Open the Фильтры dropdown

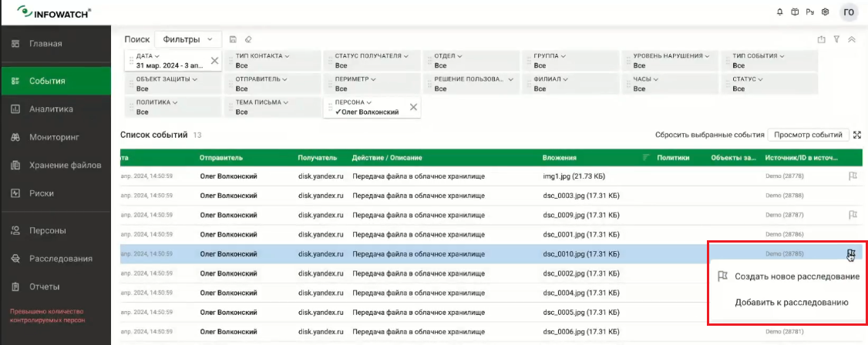[188, 39]
